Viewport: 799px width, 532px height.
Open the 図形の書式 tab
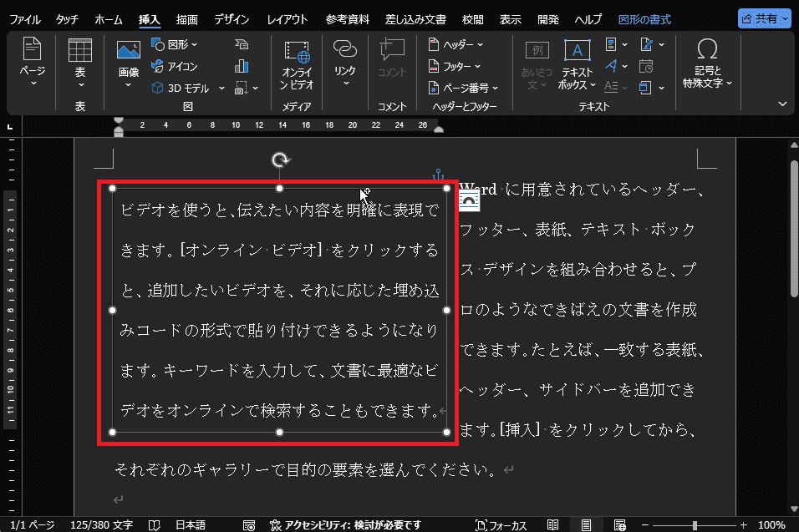[644, 19]
